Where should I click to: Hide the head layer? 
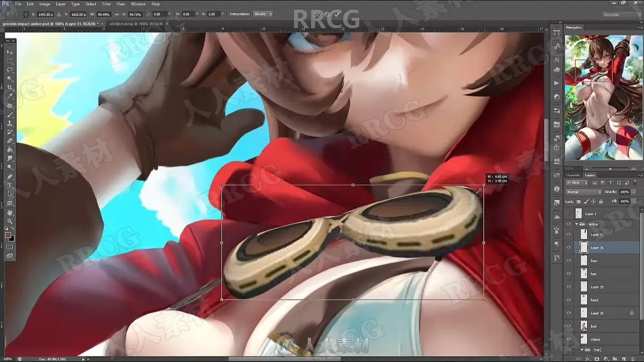tap(569, 300)
